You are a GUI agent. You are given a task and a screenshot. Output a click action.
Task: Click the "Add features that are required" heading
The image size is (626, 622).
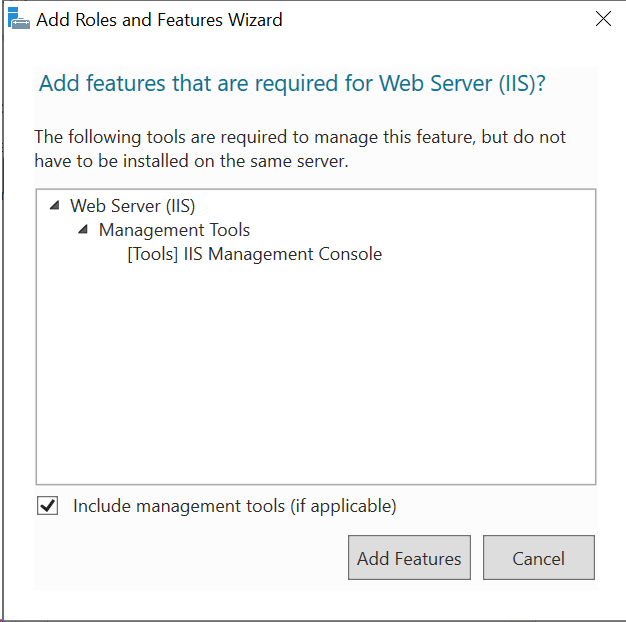(x=292, y=83)
